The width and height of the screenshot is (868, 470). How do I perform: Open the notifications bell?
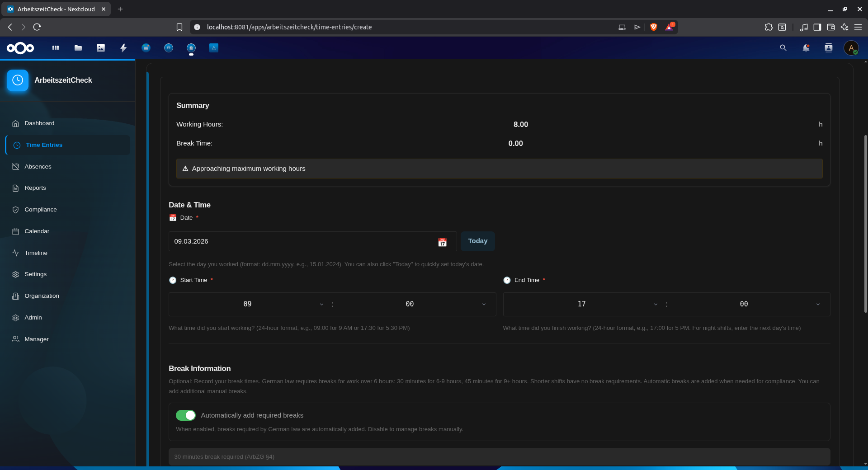(x=806, y=48)
